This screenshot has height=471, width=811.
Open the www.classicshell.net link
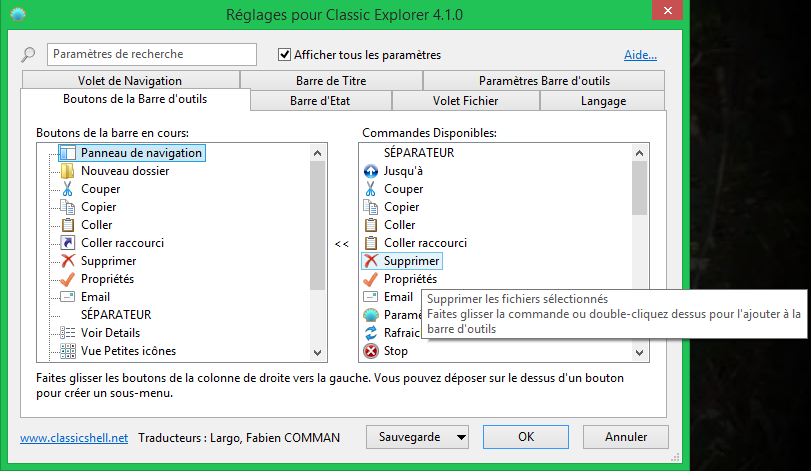[73, 438]
